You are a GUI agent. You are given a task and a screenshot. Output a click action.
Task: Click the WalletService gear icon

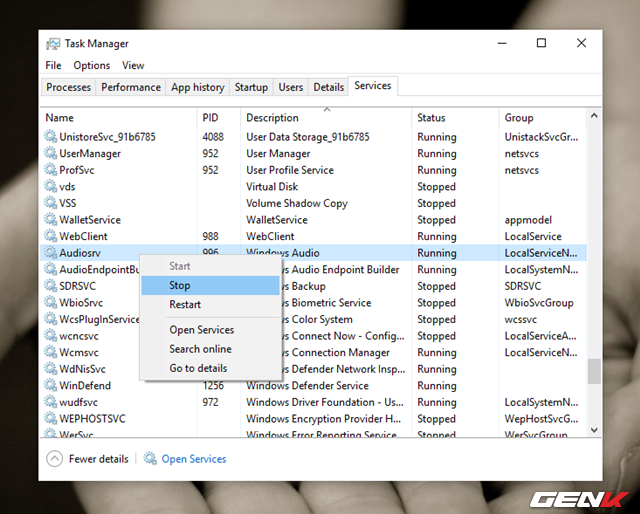[51, 220]
